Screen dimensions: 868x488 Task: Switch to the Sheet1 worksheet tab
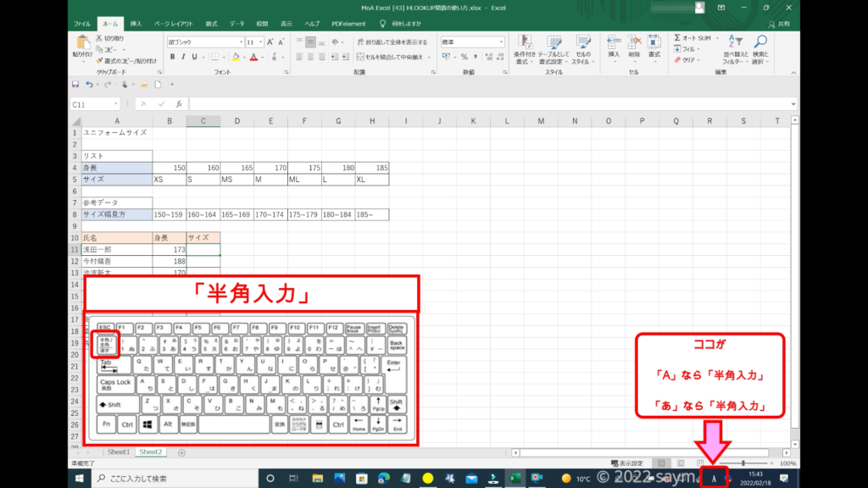119,452
